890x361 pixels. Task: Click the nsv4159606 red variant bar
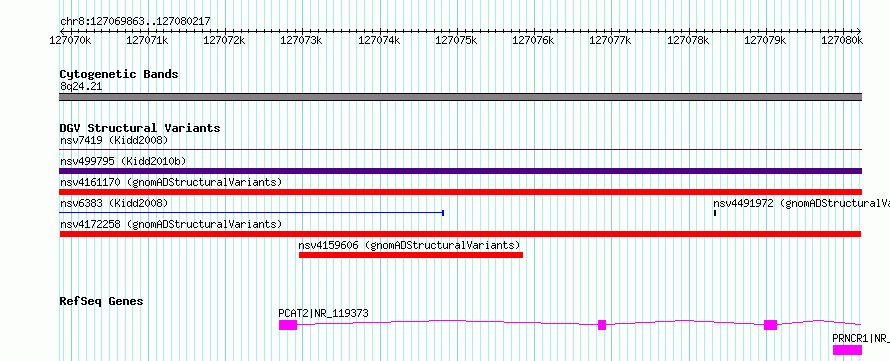[411, 255]
